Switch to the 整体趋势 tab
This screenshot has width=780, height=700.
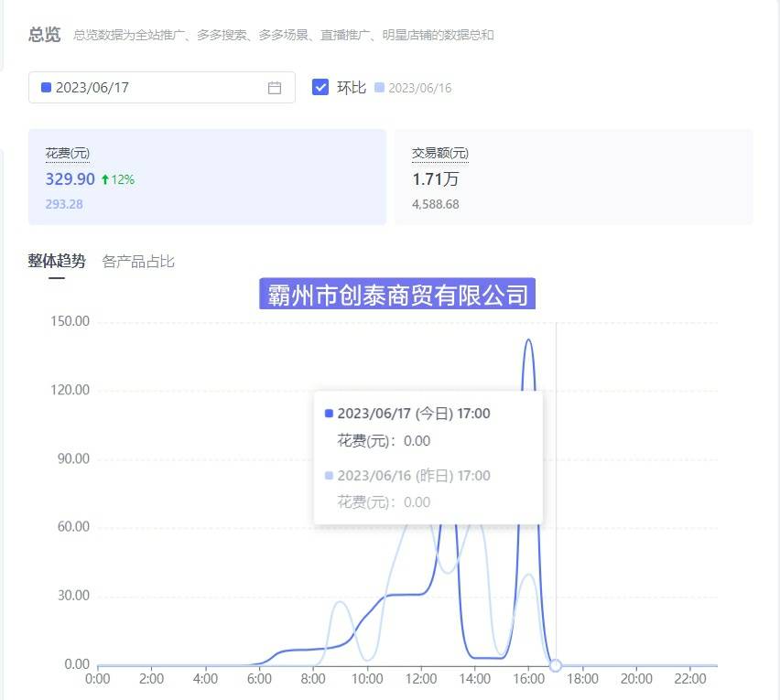click(57, 262)
